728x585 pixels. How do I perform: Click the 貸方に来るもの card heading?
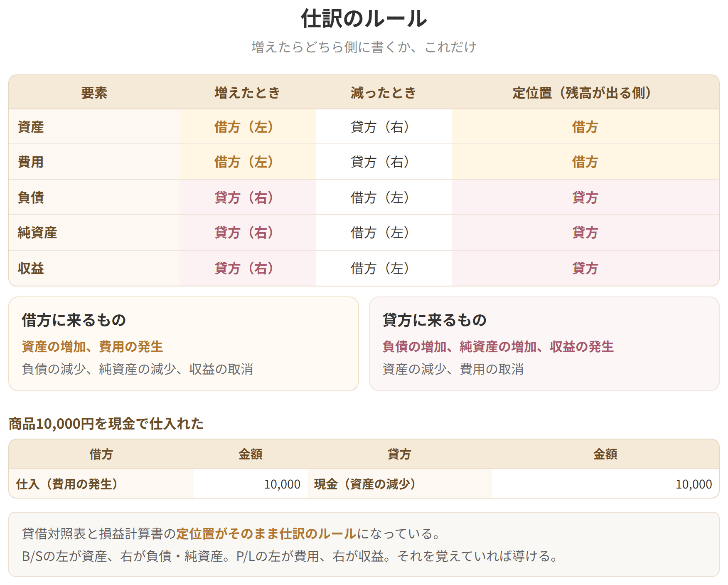[x=435, y=320]
